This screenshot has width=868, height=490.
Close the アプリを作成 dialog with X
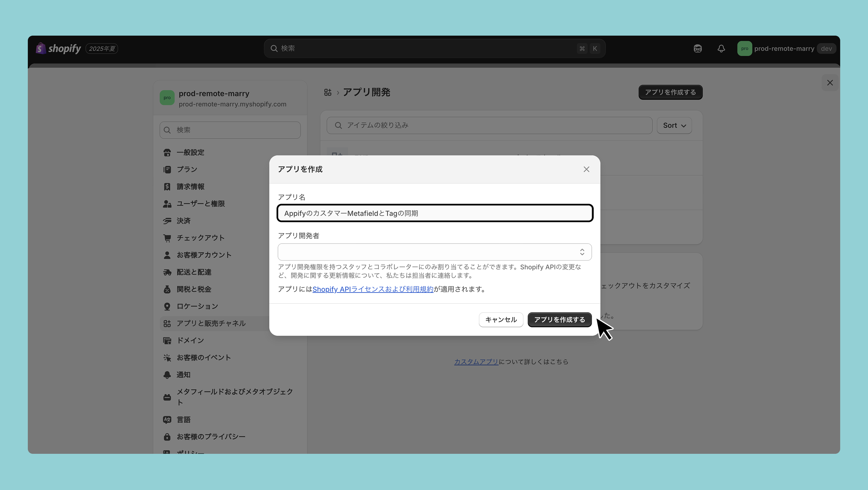pos(586,169)
